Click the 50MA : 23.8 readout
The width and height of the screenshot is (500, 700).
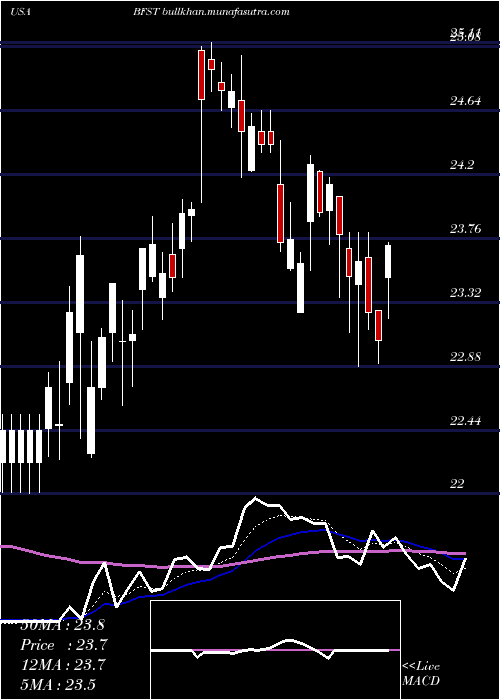[62, 625]
